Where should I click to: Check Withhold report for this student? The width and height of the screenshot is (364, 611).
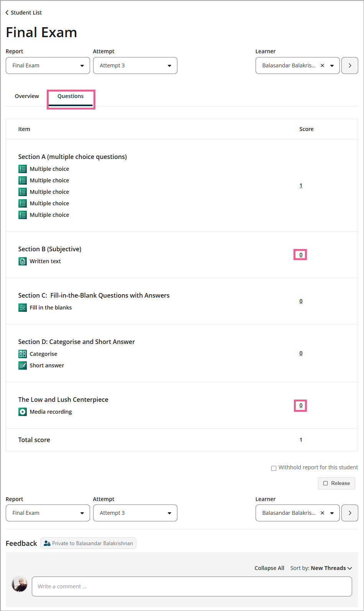274,468
